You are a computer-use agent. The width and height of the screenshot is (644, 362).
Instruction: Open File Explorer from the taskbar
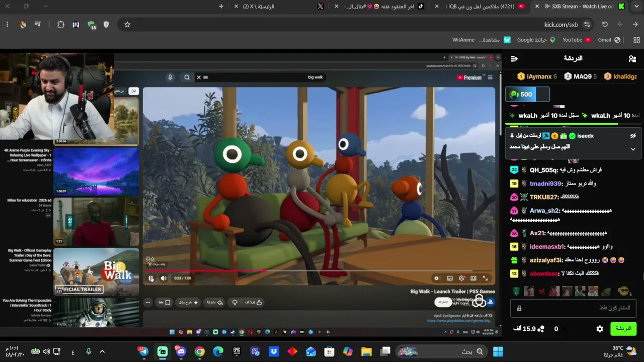pyautogui.click(x=366, y=351)
